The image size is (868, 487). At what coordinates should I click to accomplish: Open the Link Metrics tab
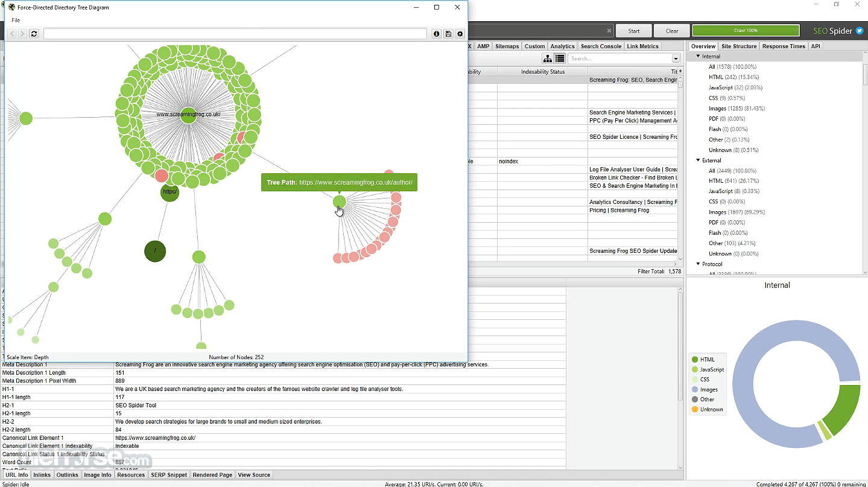(x=643, y=46)
